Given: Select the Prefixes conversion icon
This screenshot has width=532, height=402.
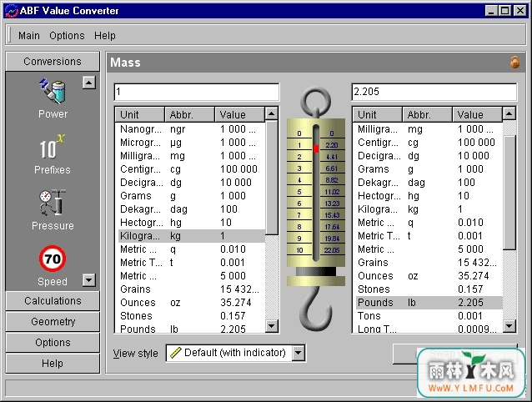Looking at the screenshot, I should click(x=53, y=154).
